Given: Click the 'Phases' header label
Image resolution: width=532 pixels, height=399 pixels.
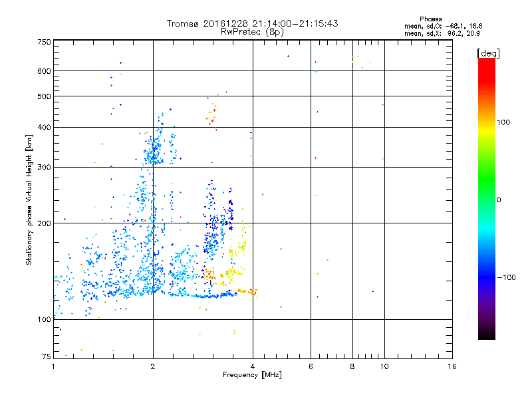Looking at the screenshot, I should [430, 19].
